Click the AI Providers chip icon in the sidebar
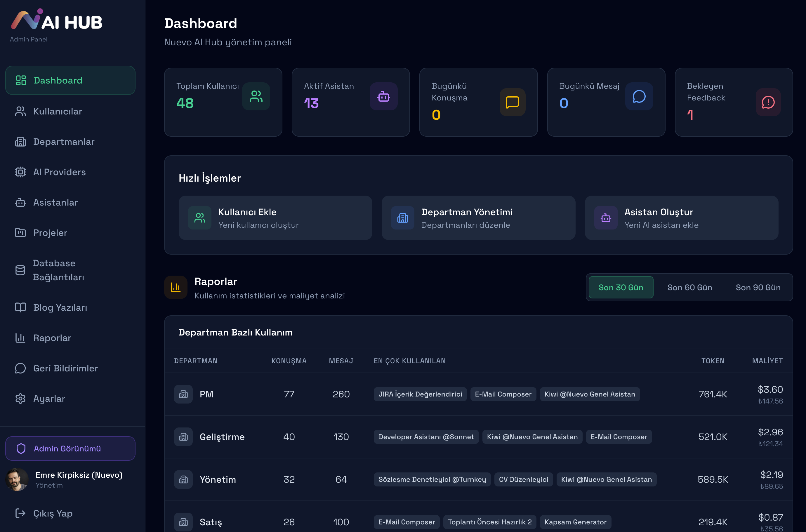Screen dimensions: 806x532 (20, 172)
